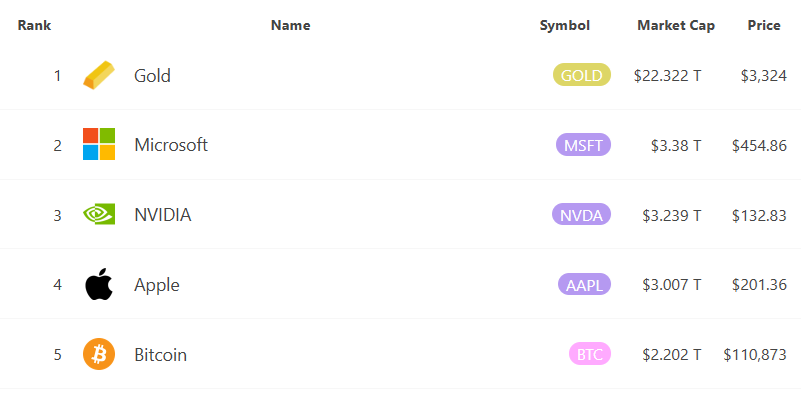
Task: Click the Bitcoin logo icon
Action: coord(99,354)
